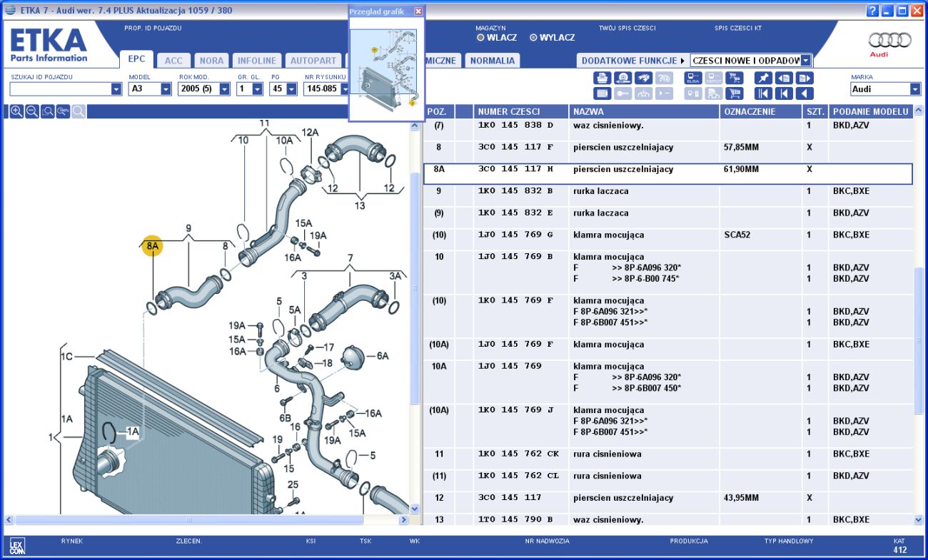Click the pushpin icon
The height and width of the screenshot is (560, 928).
point(763,78)
